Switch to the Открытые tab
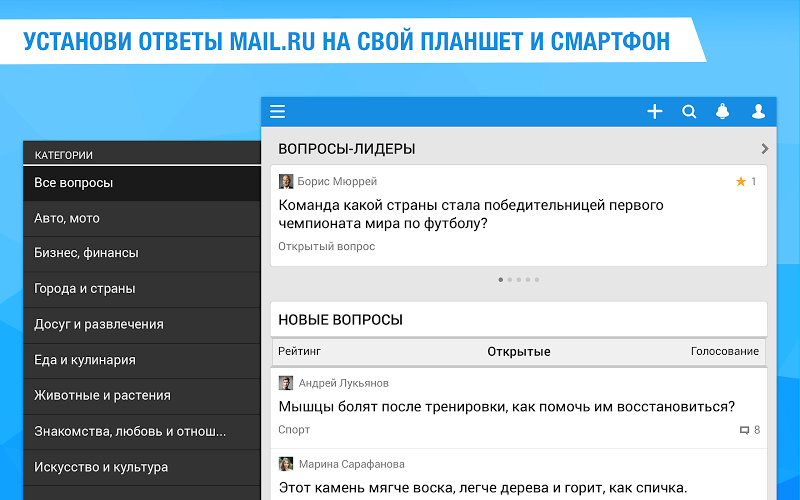Viewport: 800px width, 500px height. (x=519, y=352)
